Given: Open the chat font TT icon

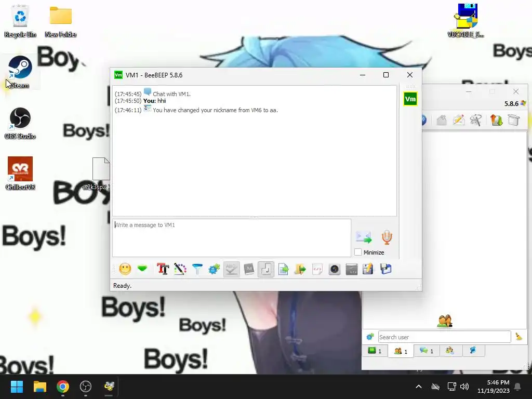Looking at the screenshot, I should point(163,269).
